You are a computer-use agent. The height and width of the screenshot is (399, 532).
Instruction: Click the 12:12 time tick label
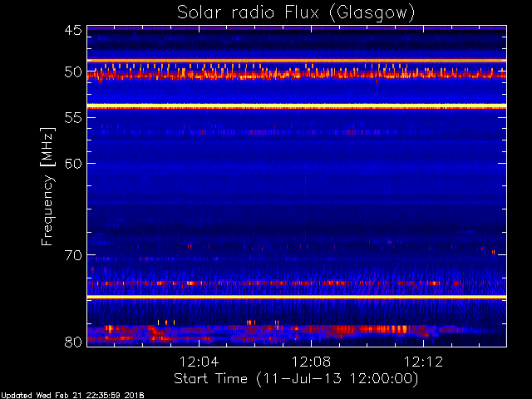(x=423, y=362)
